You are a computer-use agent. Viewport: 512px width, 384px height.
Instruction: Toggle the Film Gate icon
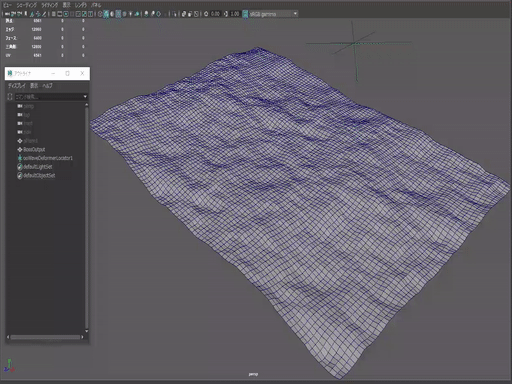click(60, 14)
